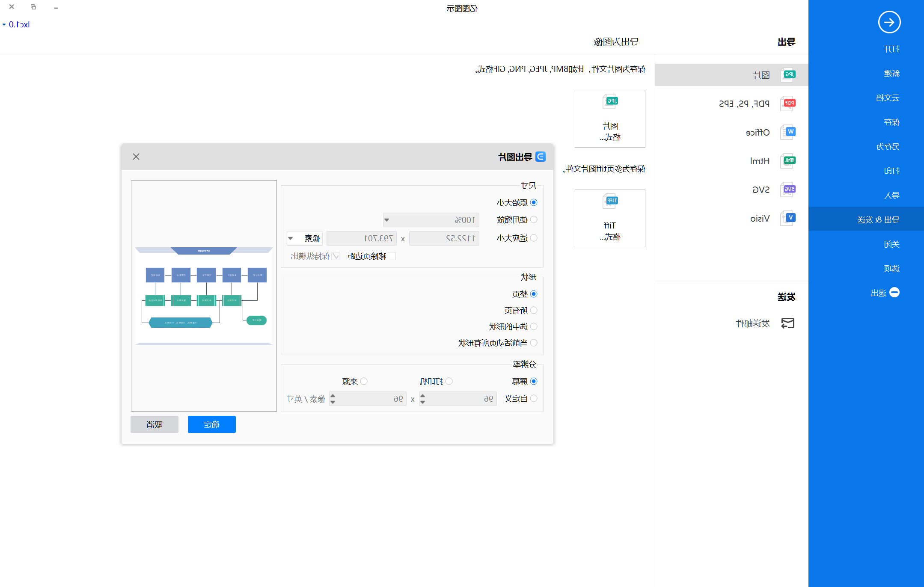
Task: Open the 图片格式... export button
Action: (x=610, y=119)
